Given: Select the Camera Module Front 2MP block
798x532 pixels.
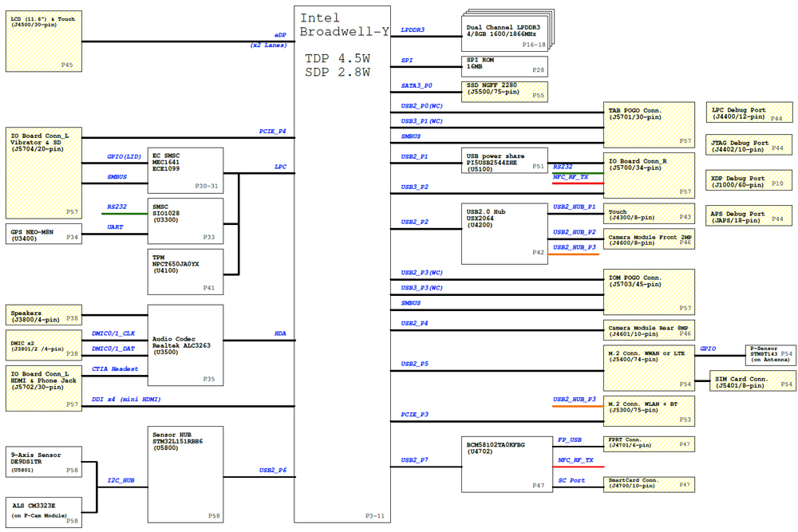Looking at the screenshot, I should (x=649, y=239).
